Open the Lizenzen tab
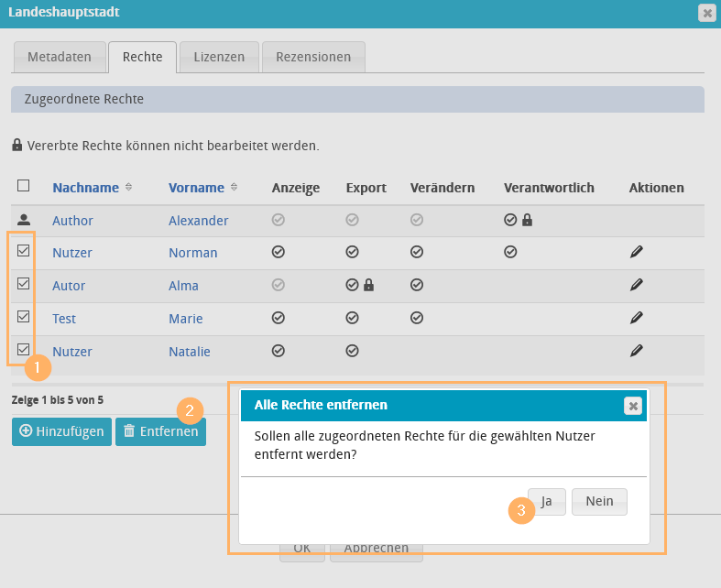 pos(219,57)
